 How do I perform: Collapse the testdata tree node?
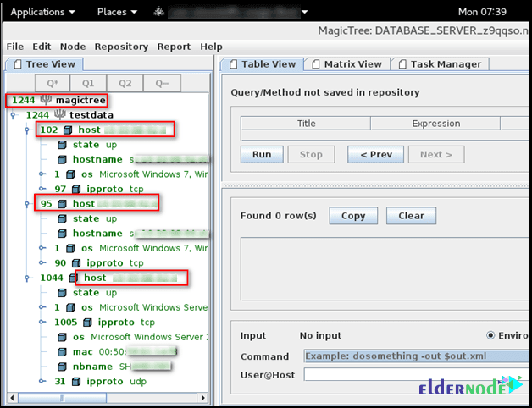(x=13, y=115)
